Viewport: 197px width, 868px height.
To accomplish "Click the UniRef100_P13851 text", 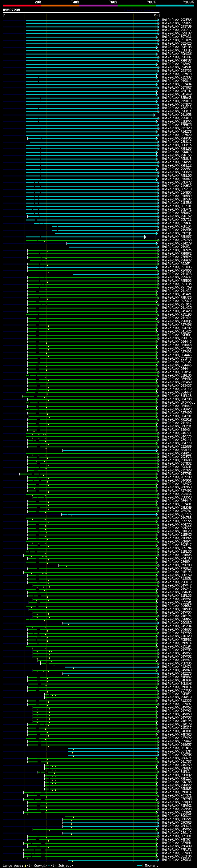I will pyautogui.click(x=176, y=579).
